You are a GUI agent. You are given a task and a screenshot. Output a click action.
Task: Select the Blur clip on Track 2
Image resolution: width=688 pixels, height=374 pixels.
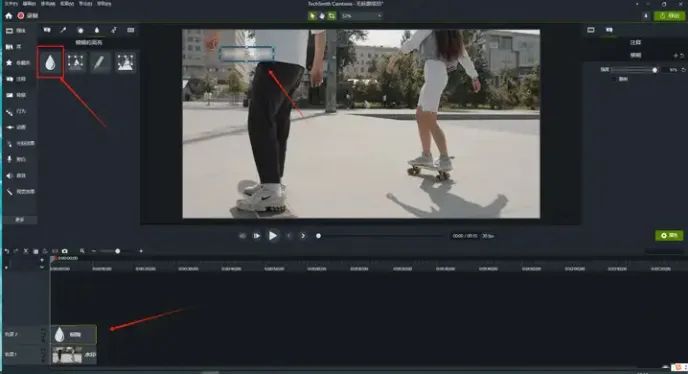point(74,334)
